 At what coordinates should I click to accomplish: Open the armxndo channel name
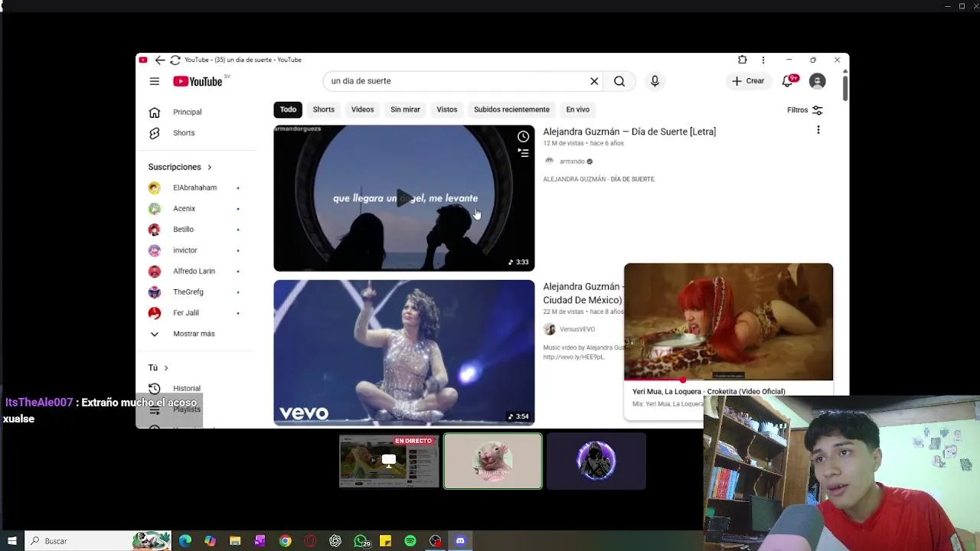(x=572, y=161)
